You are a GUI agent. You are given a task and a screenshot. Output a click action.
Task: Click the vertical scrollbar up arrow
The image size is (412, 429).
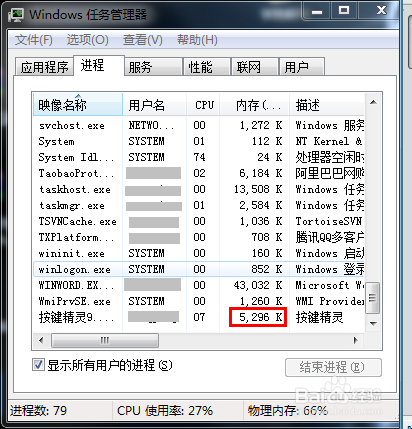pyautogui.click(x=373, y=102)
